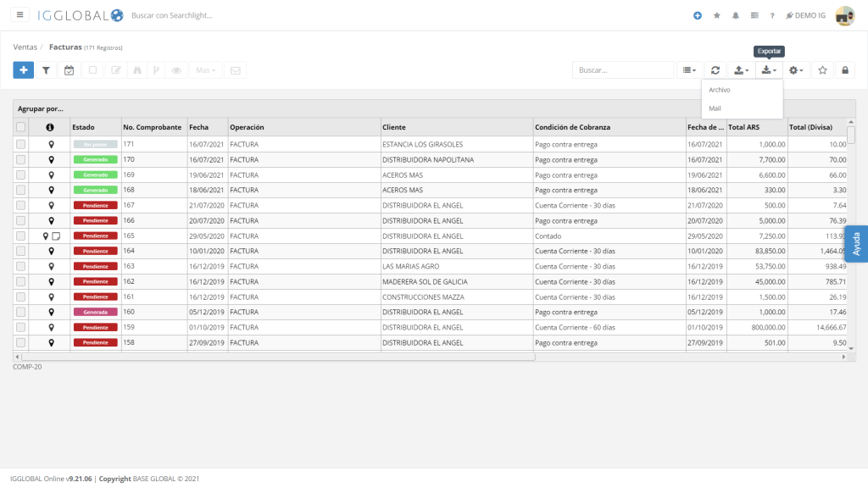Click the location pin of invoice 171

click(x=51, y=144)
